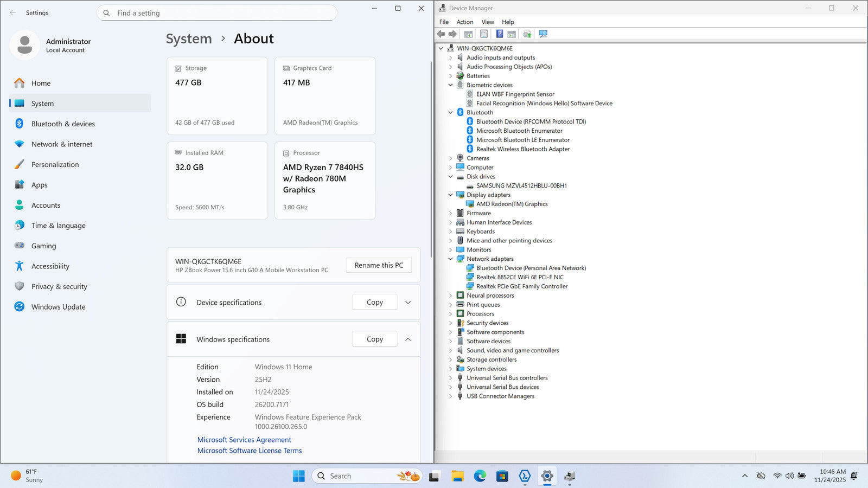Open File Explorer from the taskbar
Viewport: 868px width, 488px height.
(x=457, y=476)
